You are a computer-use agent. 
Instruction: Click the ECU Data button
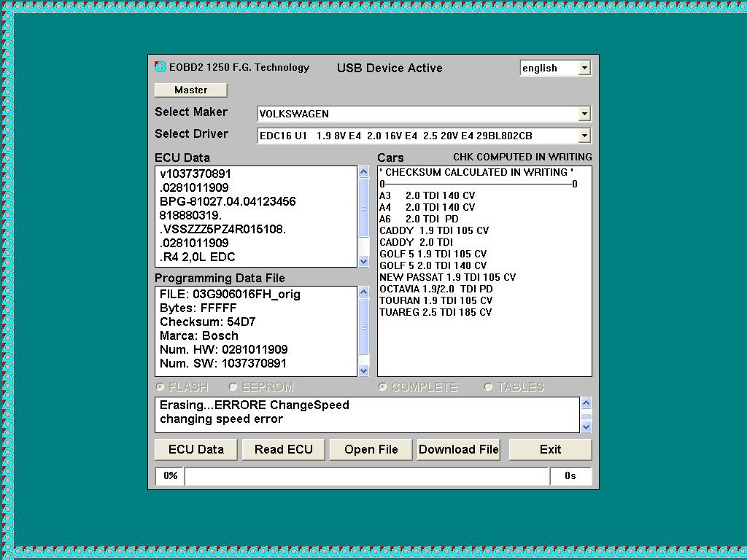pyautogui.click(x=196, y=449)
